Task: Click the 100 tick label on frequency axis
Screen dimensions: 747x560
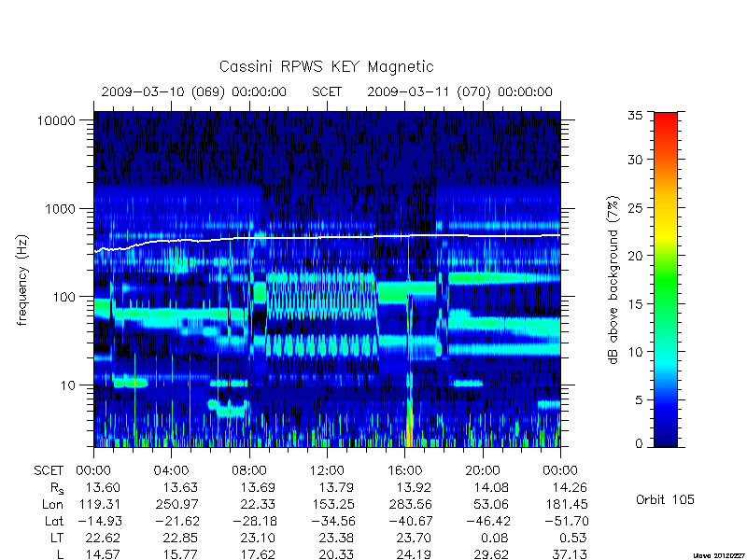Action: click(63, 297)
